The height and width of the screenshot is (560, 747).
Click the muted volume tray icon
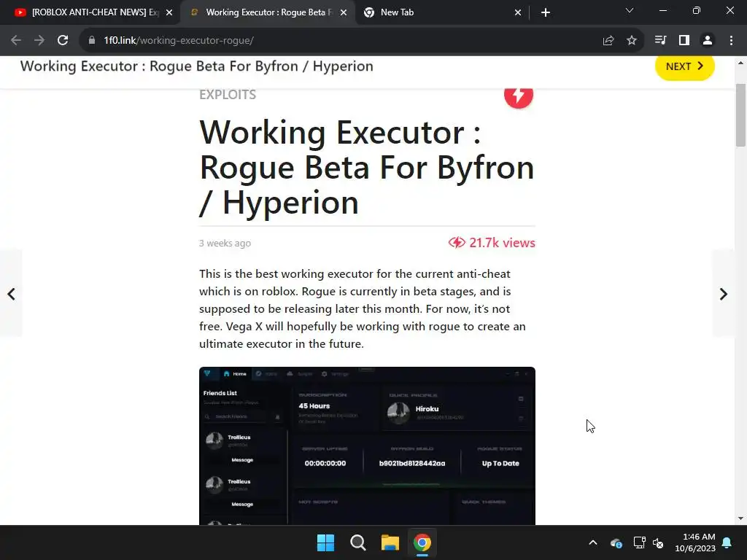659,542
